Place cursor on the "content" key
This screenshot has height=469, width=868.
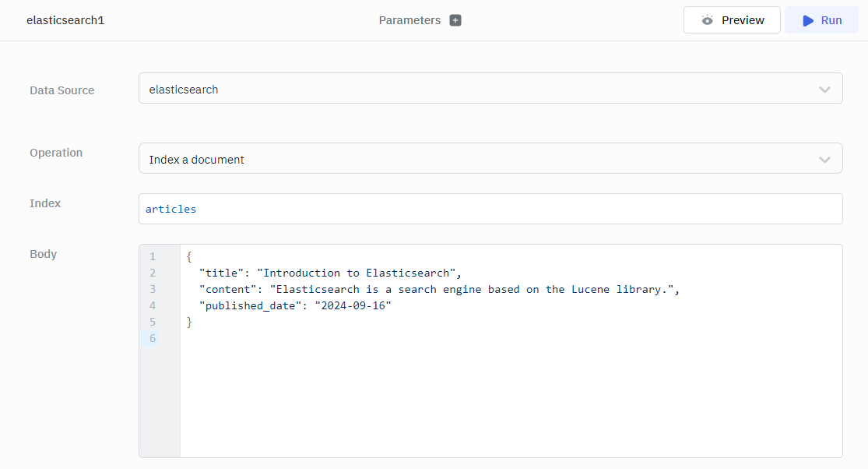tap(228, 289)
